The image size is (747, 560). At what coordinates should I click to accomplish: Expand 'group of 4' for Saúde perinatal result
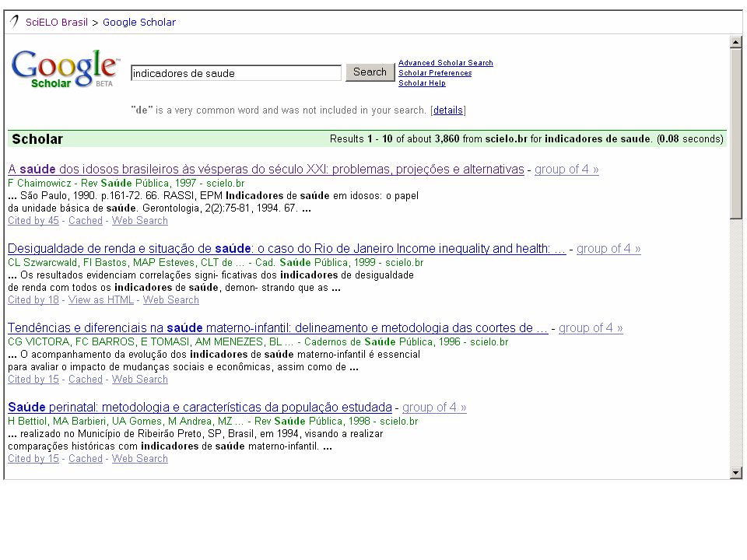434,408
